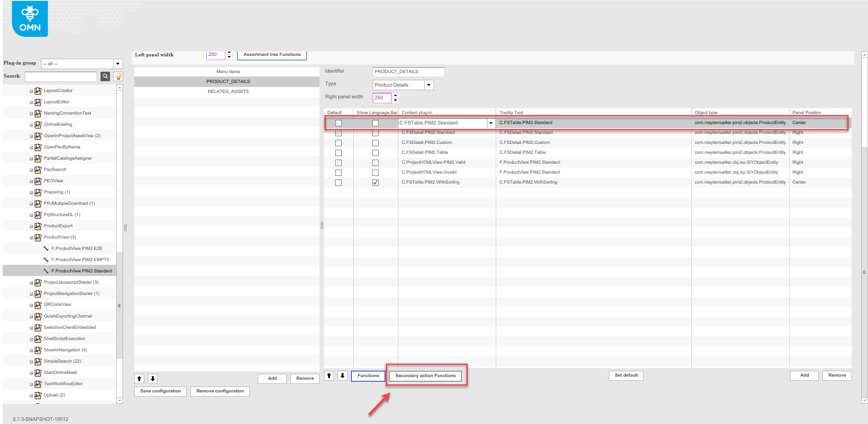This screenshot has height=424, width=868.
Task: Increase Right panel width using the stepper
Action: click(395, 96)
